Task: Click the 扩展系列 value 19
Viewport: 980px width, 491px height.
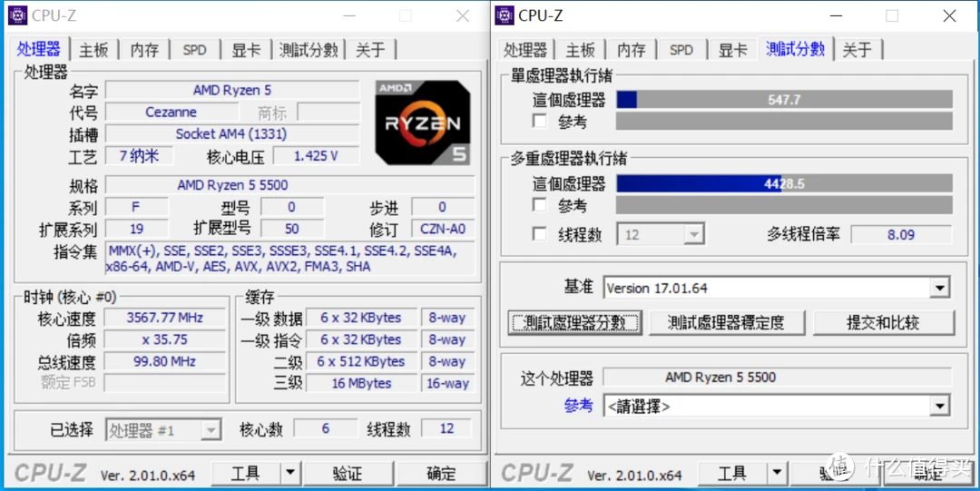Action: point(136,229)
